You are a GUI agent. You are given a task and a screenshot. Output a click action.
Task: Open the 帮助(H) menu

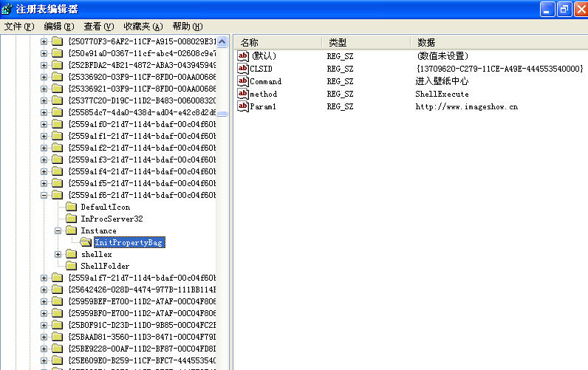188,27
